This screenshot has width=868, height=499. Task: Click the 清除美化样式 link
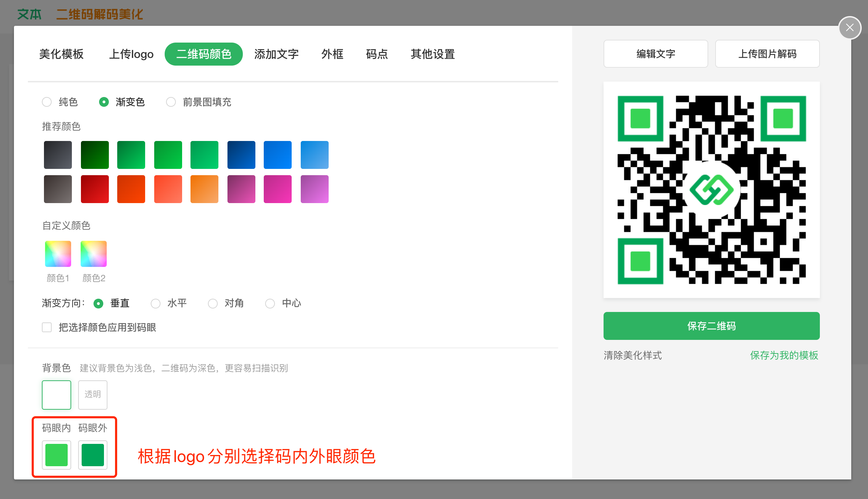(633, 355)
